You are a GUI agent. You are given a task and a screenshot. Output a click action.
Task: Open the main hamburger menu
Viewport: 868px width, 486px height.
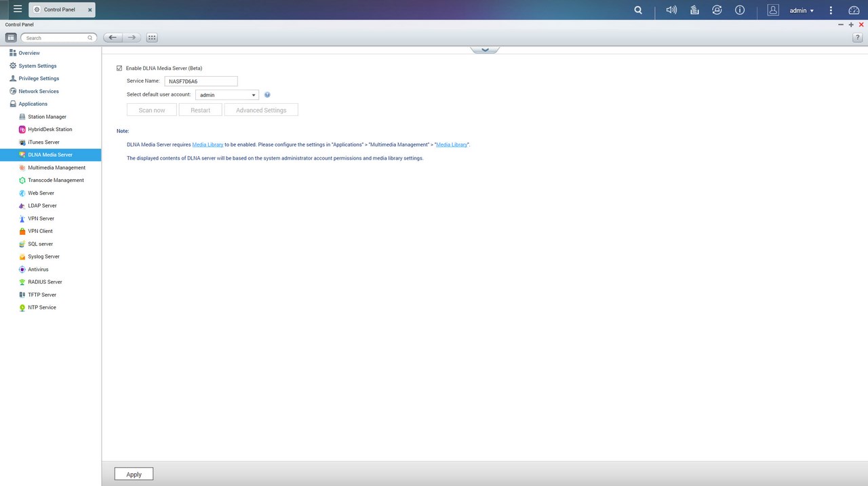point(18,10)
